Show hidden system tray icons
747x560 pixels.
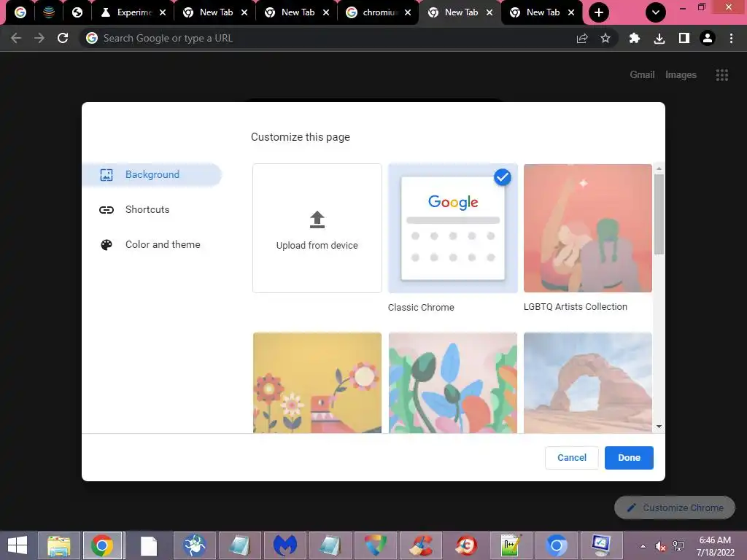point(643,545)
